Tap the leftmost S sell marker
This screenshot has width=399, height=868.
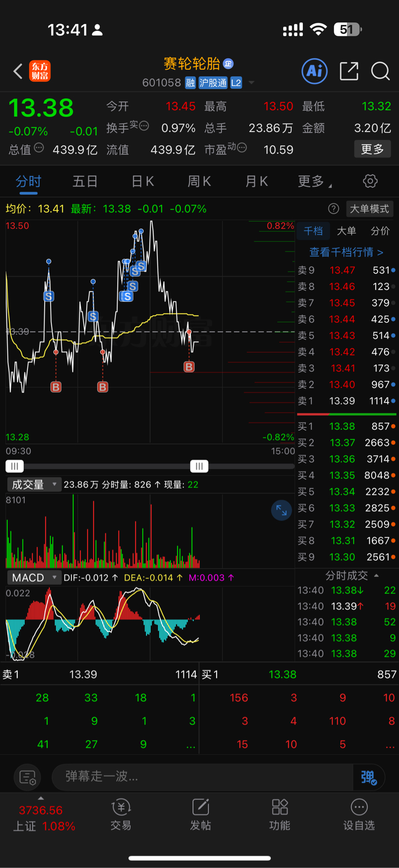click(x=49, y=296)
